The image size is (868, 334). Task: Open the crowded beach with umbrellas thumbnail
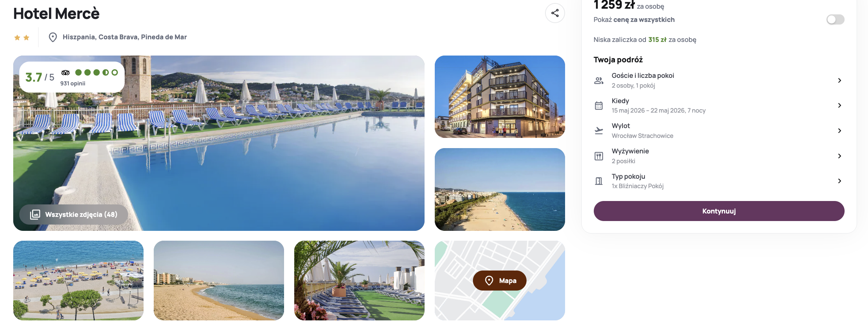78,280
